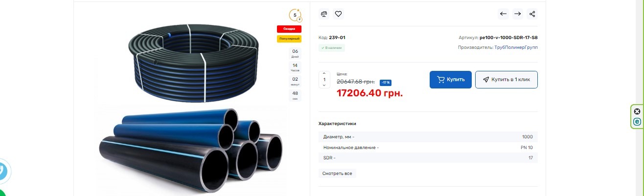Increase quantity with the up chevron

pyautogui.click(x=324, y=74)
